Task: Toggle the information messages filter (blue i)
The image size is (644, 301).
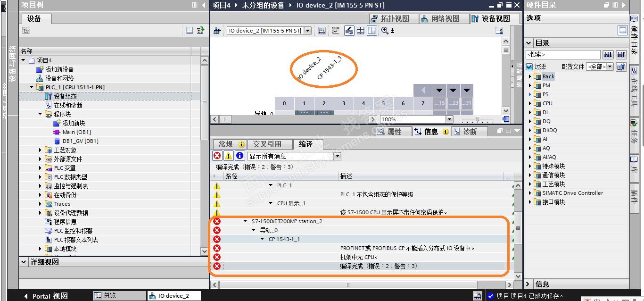Action: tap(239, 156)
